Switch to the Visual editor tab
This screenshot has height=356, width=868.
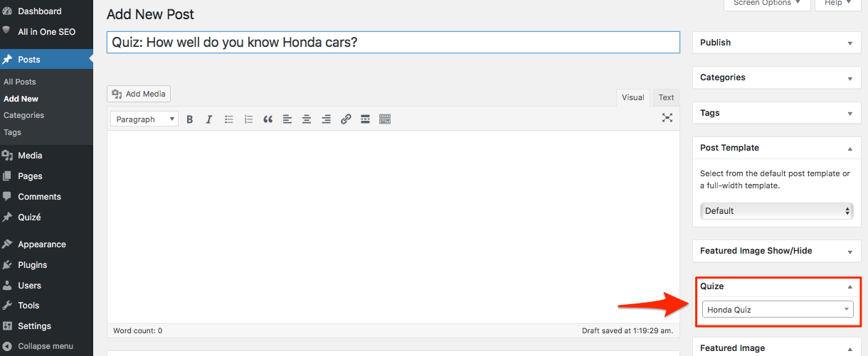pos(633,97)
